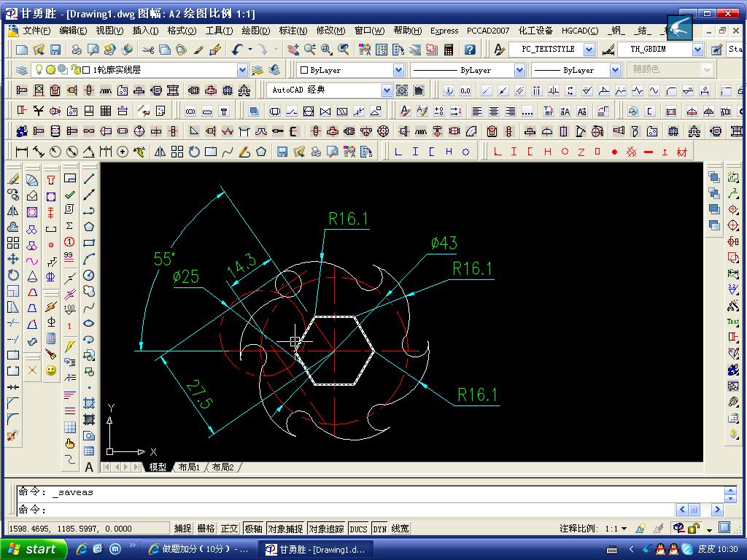Open the QuickCalc calculator
The image size is (747, 560).
point(449,49)
